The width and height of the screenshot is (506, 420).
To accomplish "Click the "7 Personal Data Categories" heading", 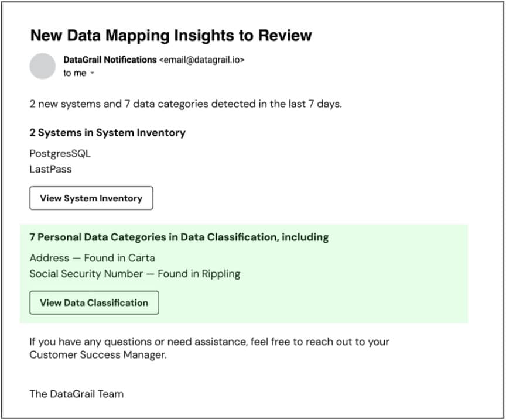I will coord(179,237).
